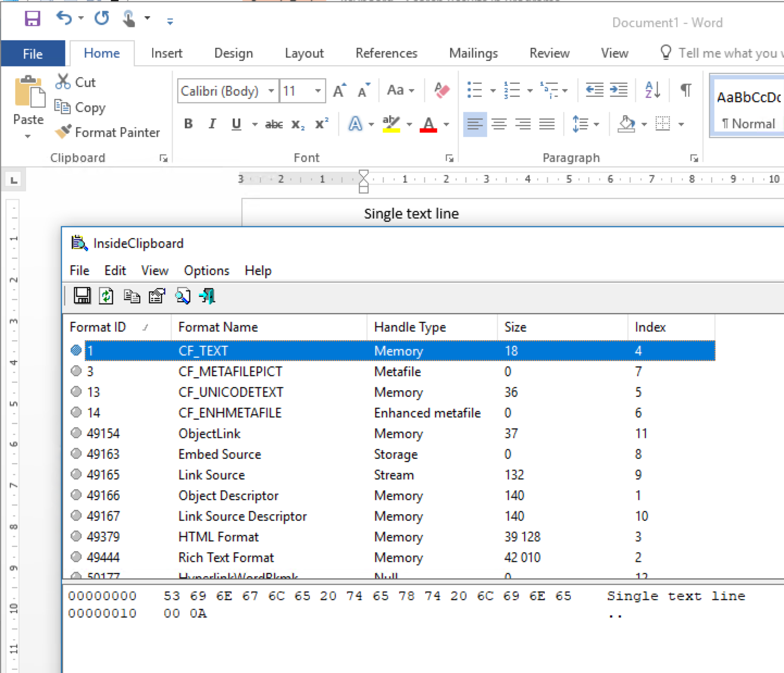Click the save floppy icon in InsideClipboard toolbar
Viewport: 784px width, 673px height.
click(x=82, y=296)
